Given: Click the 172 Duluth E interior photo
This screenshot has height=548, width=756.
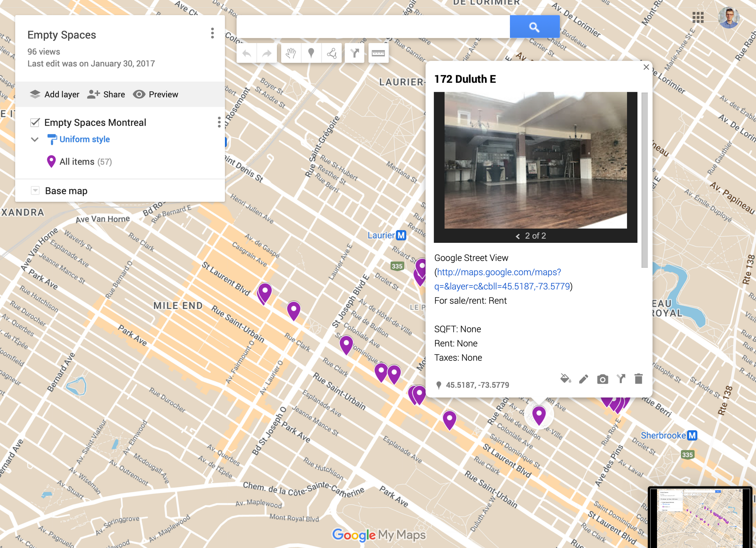Looking at the screenshot, I should tap(536, 160).
